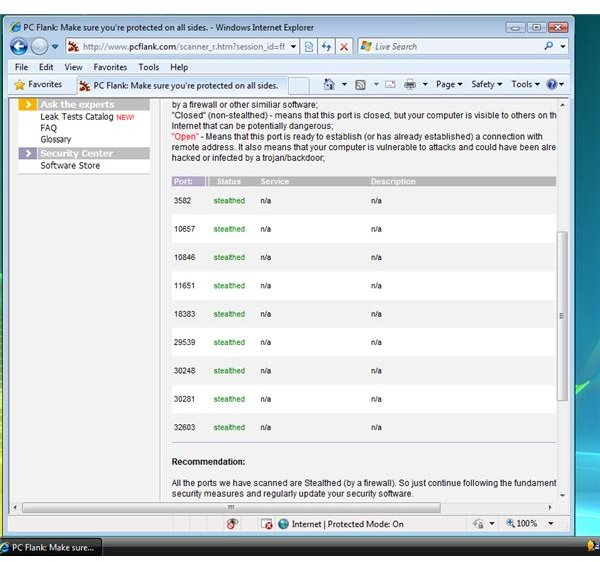The image size is (600, 562).
Task: Expand the status bar security dropdown arrow
Action: [x=492, y=523]
